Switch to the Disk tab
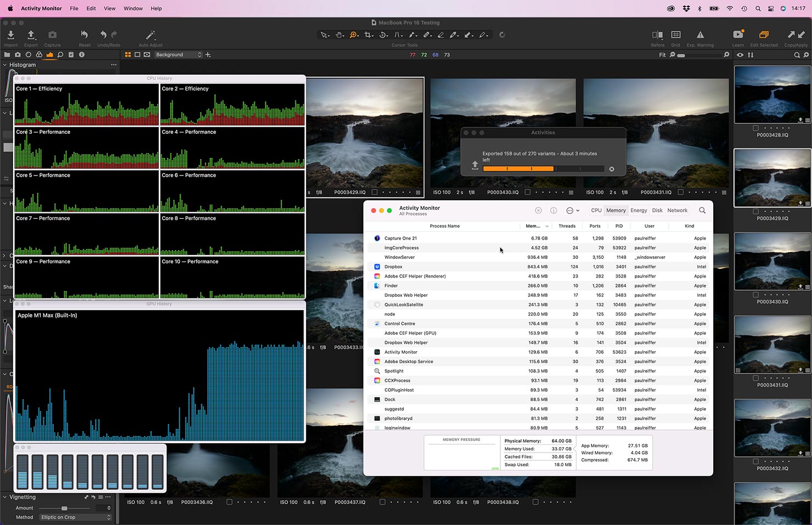 tap(657, 210)
